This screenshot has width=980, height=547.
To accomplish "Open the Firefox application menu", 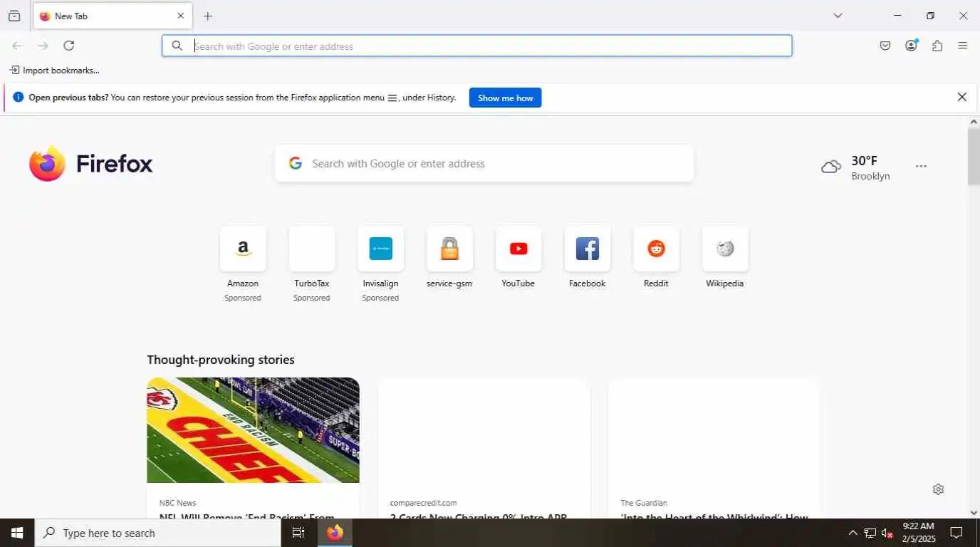I will coord(963,46).
